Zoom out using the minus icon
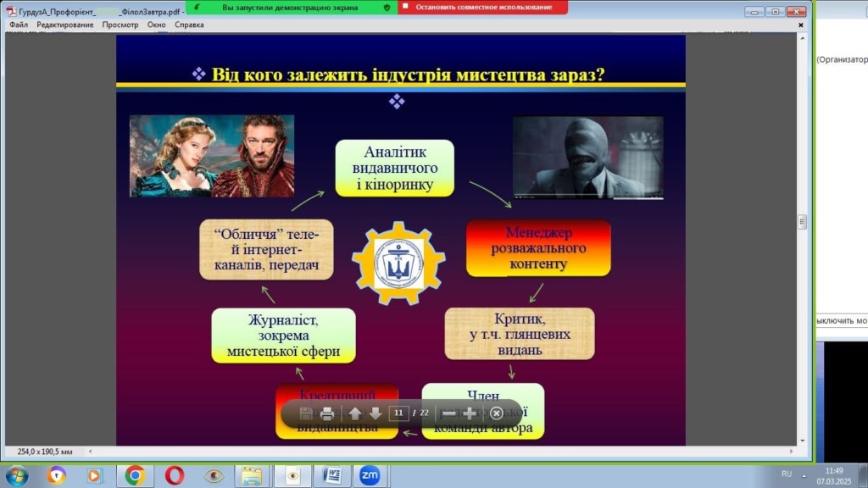868x488 pixels. [449, 413]
